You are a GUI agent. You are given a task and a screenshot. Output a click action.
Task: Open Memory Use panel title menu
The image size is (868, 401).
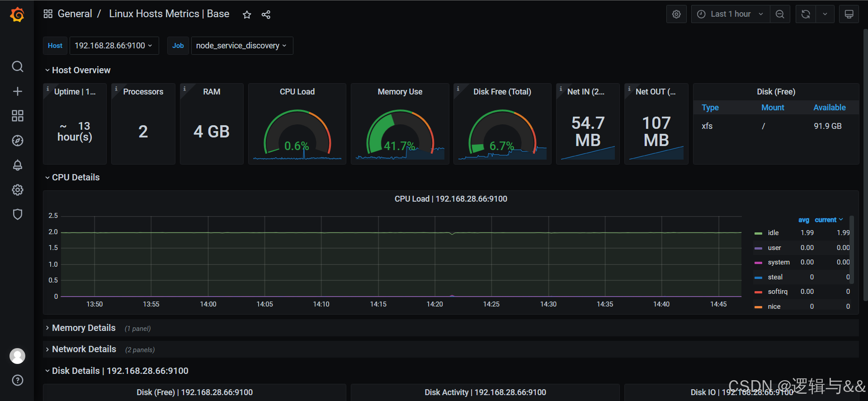click(x=400, y=92)
